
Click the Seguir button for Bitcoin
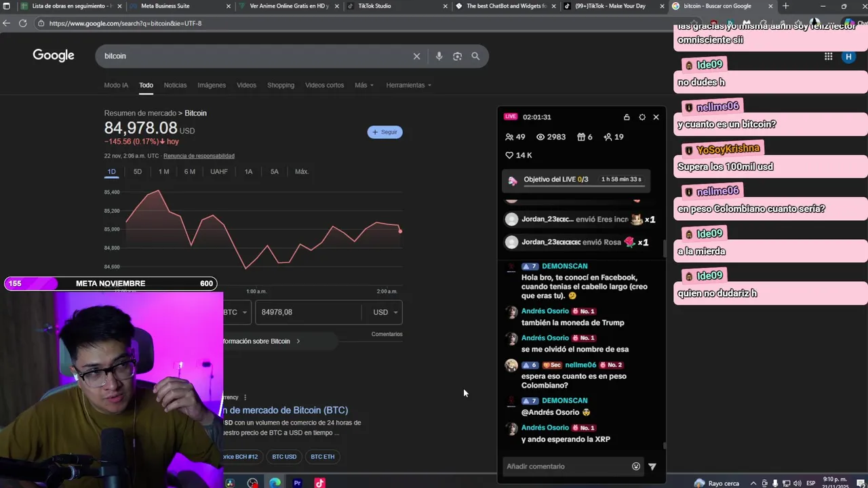(x=385, y=132)
